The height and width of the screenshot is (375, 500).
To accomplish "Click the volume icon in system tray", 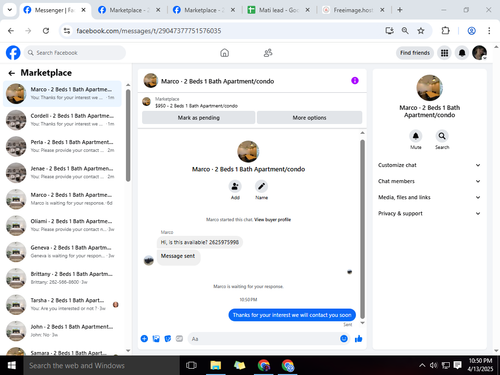I will click(x=433, y=365).
